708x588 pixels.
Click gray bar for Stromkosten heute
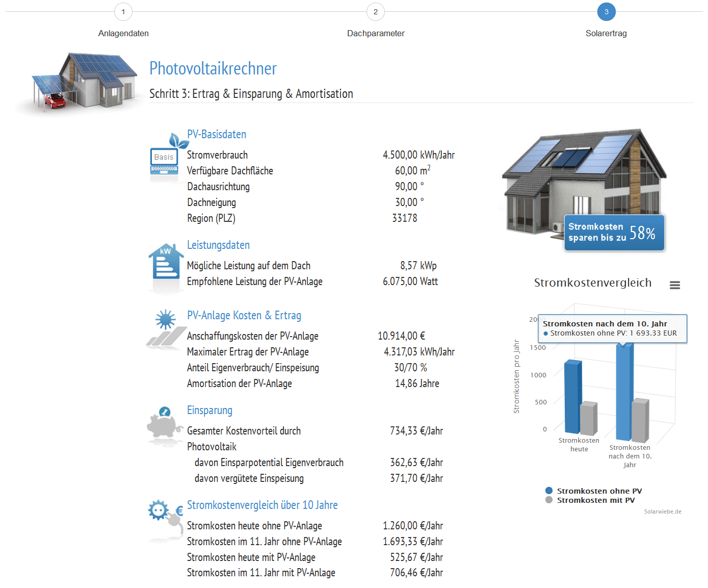tap(588, 418)
